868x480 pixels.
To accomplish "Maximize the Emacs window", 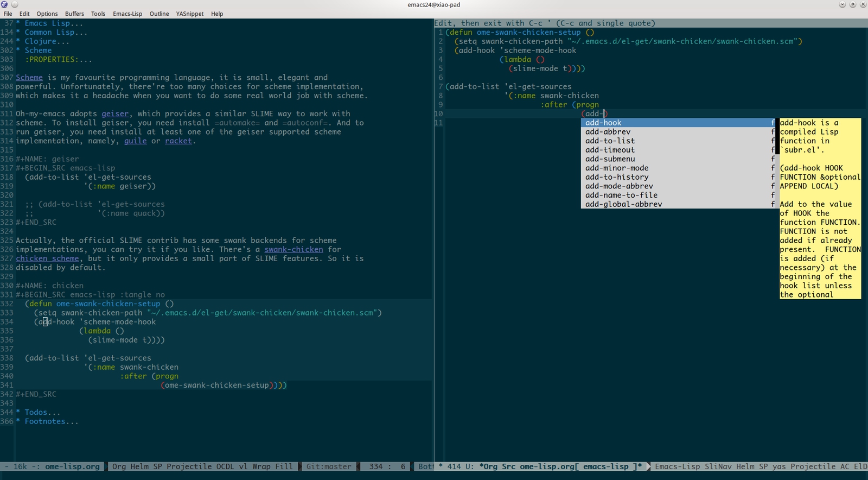I will point(852,4).
